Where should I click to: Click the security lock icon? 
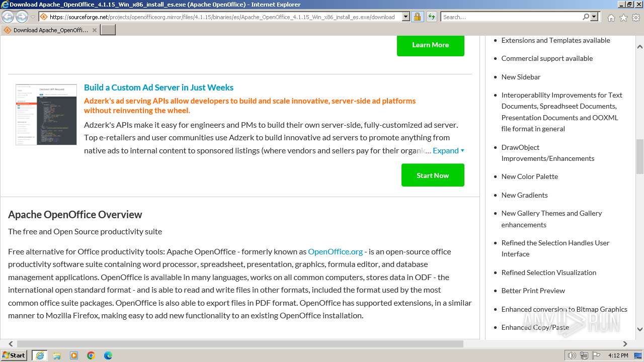417,17
